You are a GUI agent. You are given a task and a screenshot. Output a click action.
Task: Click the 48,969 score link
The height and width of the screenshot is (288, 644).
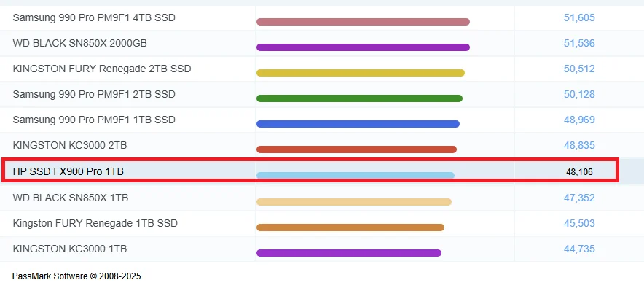(x=579, y=120)
